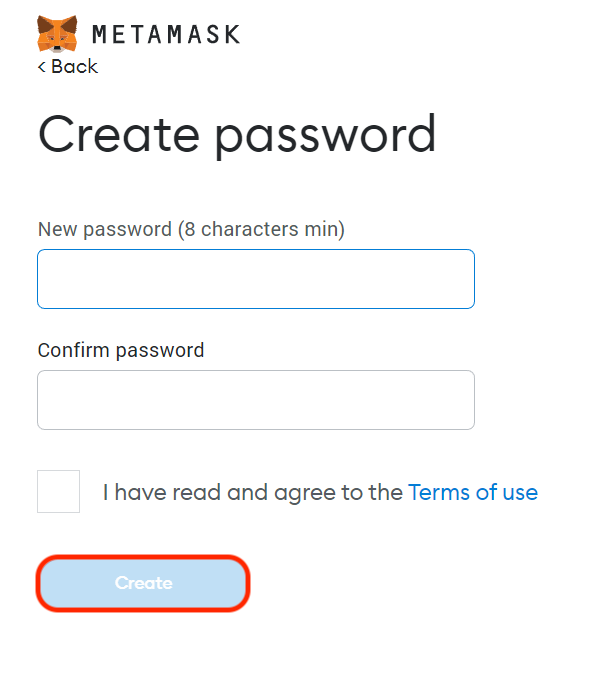
Task: Go back using the Back link
Action: pyautogui.click(x=73, y=67)
